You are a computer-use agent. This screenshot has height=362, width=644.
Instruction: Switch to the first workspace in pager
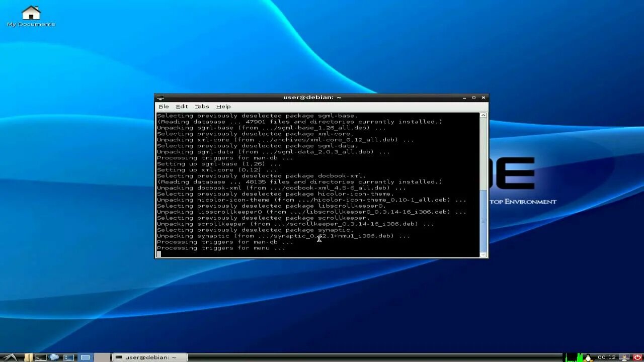coord(86,357)
